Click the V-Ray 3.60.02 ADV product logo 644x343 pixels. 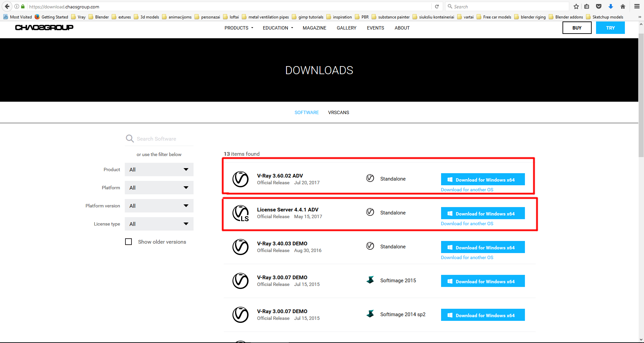click(x=240, y=179)
